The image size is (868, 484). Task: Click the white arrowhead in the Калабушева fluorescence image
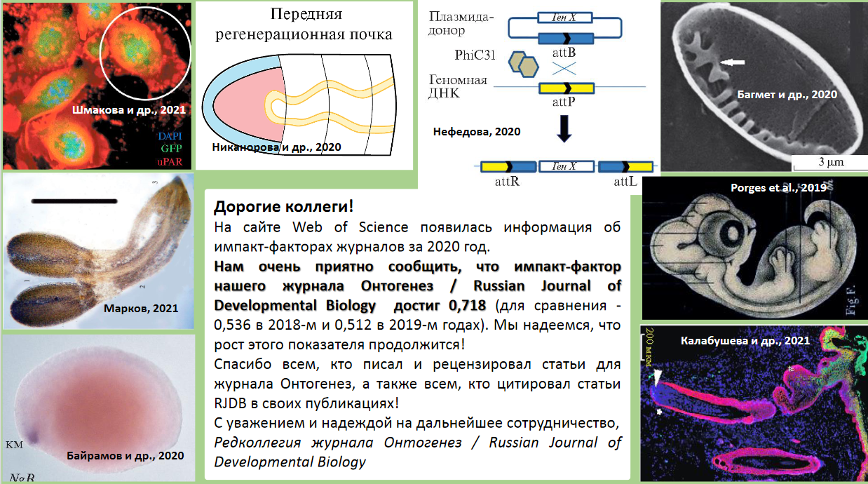coord(655,378)
